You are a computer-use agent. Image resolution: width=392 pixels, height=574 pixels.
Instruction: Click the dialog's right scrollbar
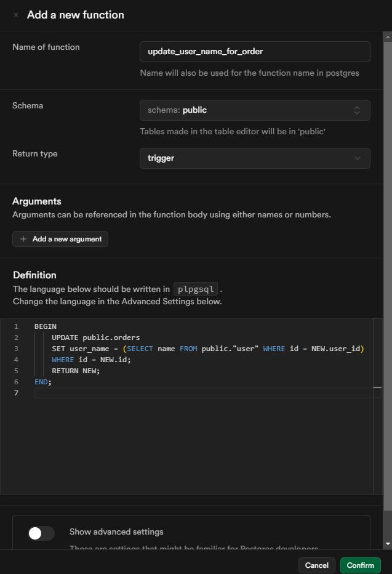388,246
